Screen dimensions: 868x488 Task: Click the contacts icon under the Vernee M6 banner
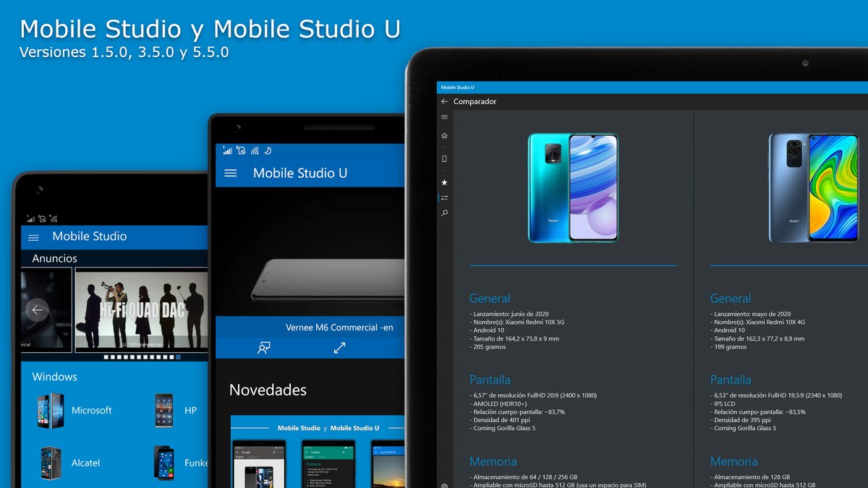pyautogui.click(x=265, y=348)
